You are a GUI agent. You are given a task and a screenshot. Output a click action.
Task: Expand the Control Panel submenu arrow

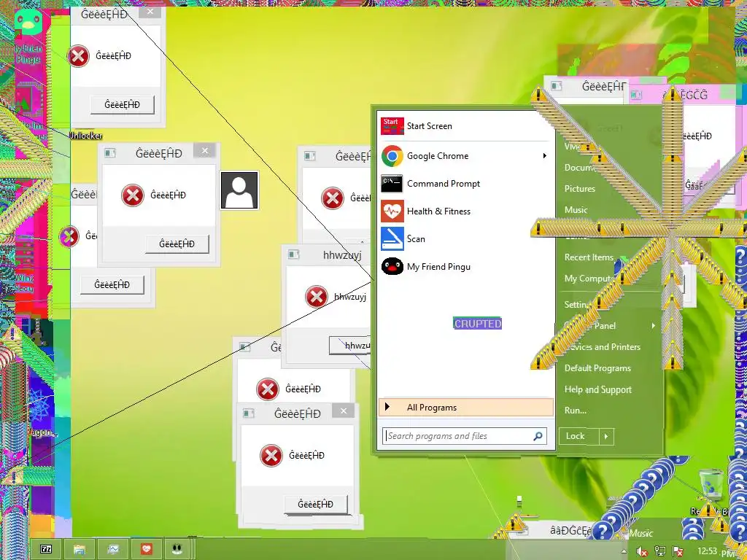tap(654, 326)
